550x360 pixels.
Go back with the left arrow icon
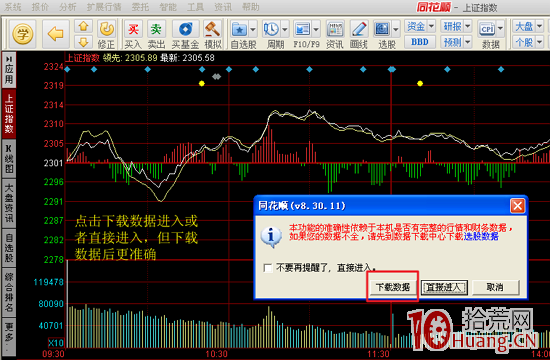click(x=55, y=34)
